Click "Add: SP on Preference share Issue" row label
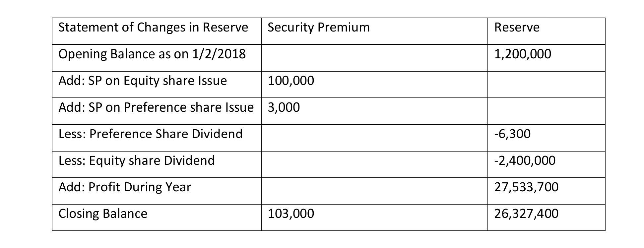Screen dimensions: 644x248 (x=156, y=107)
